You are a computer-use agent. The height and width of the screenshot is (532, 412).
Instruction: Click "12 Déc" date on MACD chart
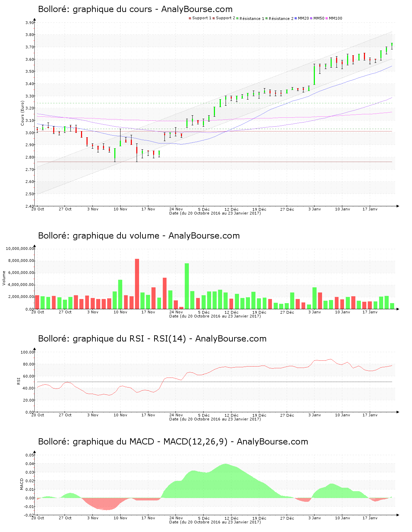[x=231, y=518]
